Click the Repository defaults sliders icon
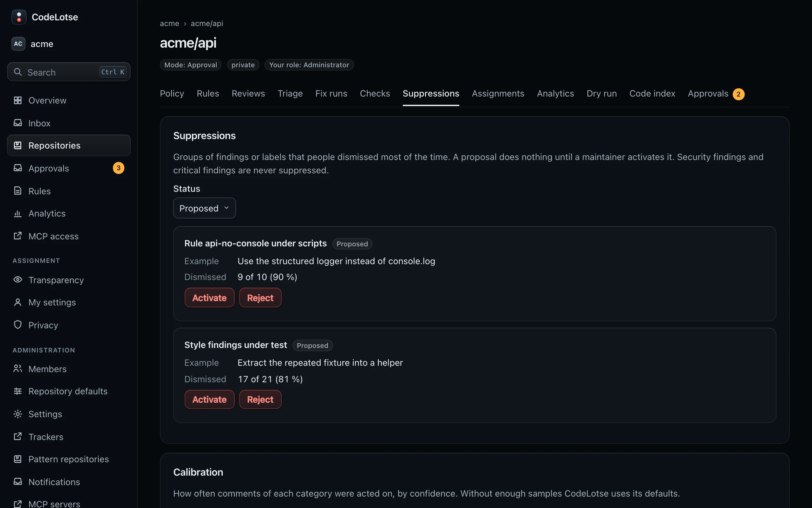Viewport: 812px width, 508px height. click(18, 391)
